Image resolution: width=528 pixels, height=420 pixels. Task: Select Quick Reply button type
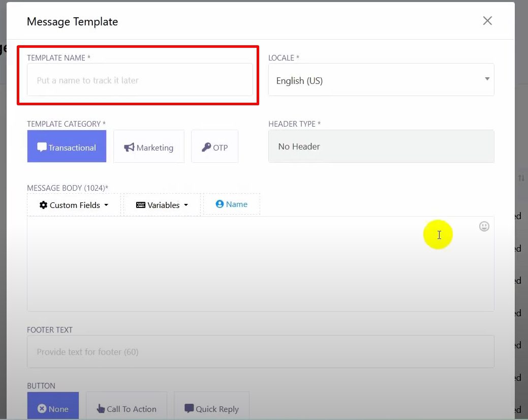point(211,409)
